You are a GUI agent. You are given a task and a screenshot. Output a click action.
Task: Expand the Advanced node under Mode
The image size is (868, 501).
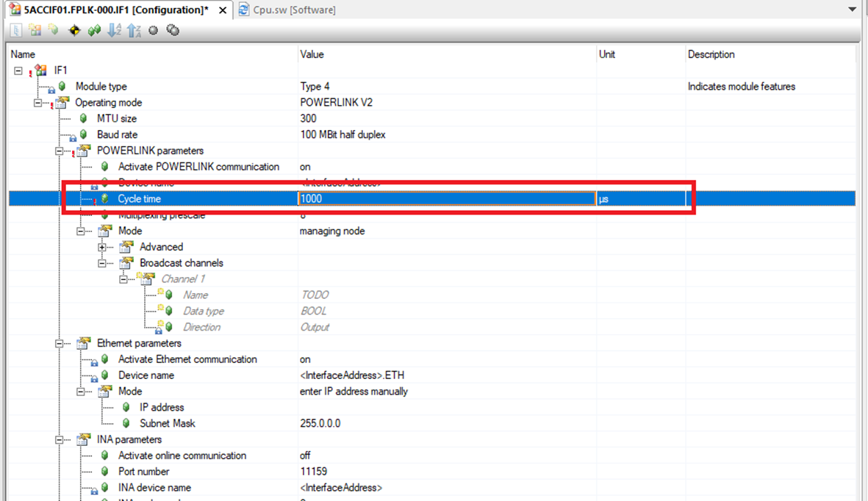[x=103, y=247]
